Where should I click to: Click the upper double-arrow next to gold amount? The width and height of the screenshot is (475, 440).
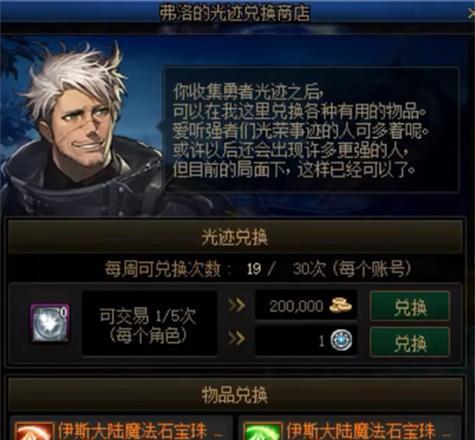tap(236, 305)
